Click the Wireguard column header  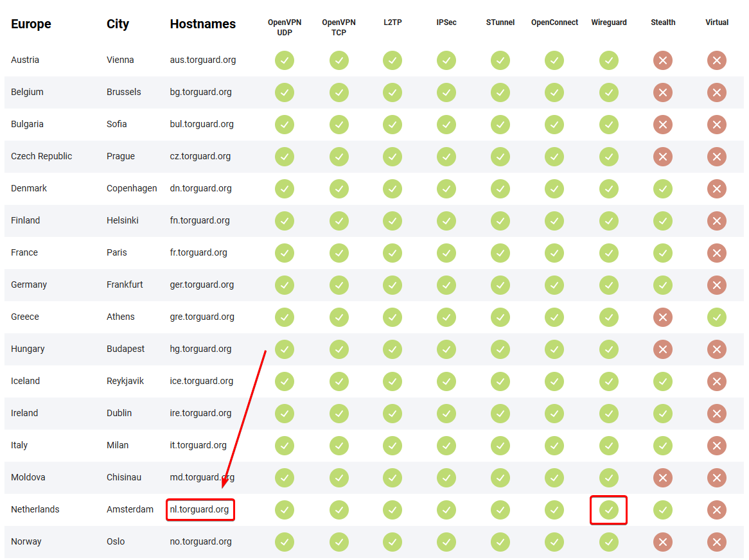coord(608,22)
